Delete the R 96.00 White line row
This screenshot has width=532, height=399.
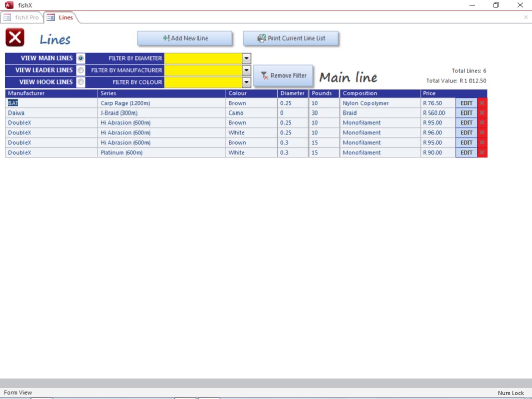click(x=482, y=133)
